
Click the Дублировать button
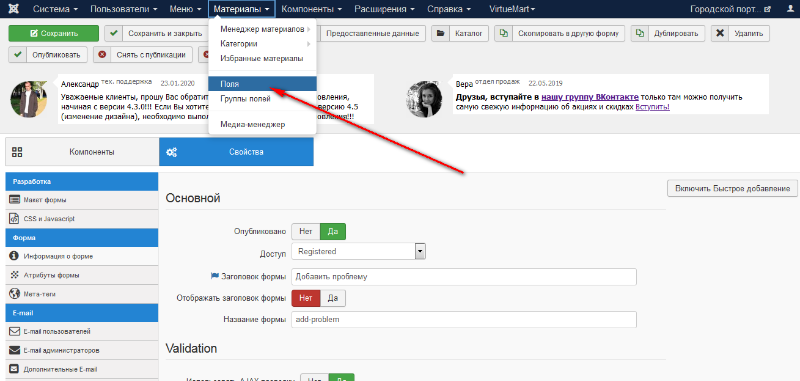coord(668,33)
